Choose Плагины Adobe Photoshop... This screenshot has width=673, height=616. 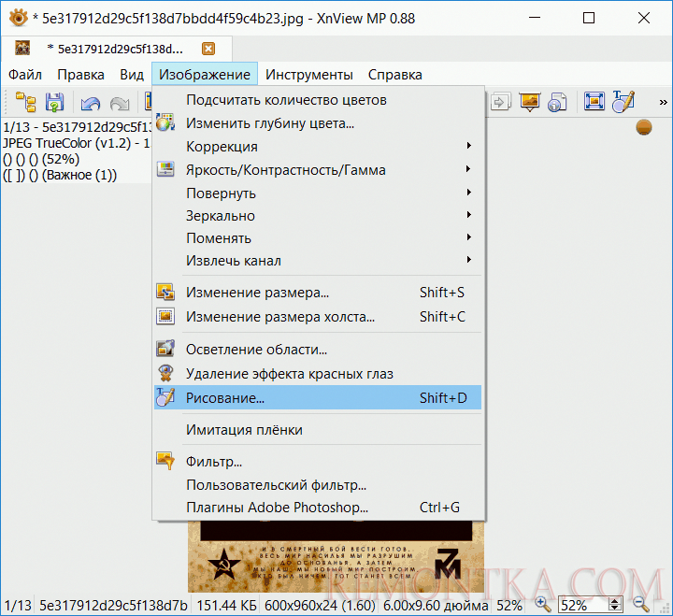coord(318,508)
